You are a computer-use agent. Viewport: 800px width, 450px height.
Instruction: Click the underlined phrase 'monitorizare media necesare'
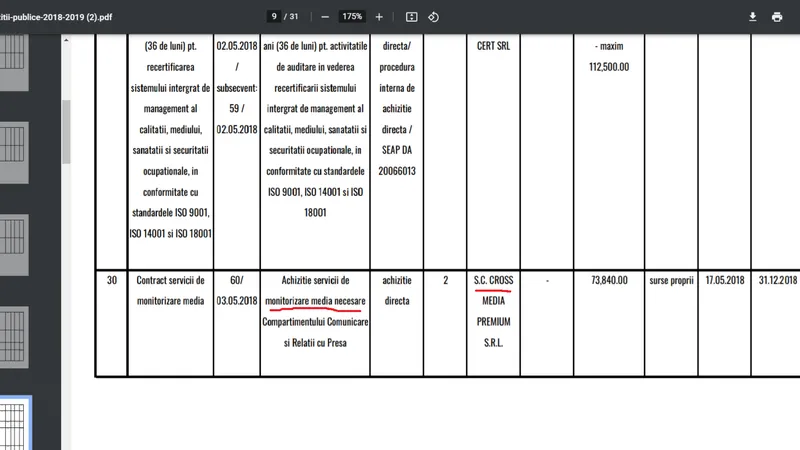tap(316, 301)
